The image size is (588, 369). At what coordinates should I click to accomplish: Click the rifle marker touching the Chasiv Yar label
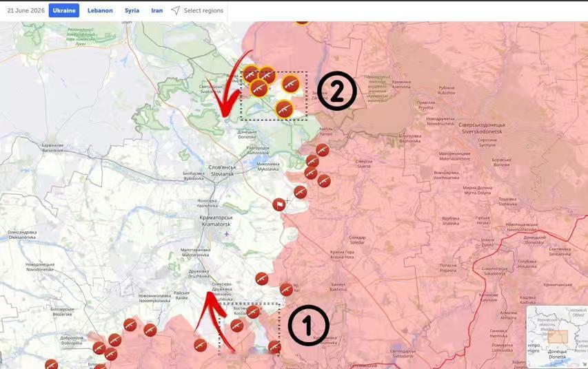click(x=286, y=289)
